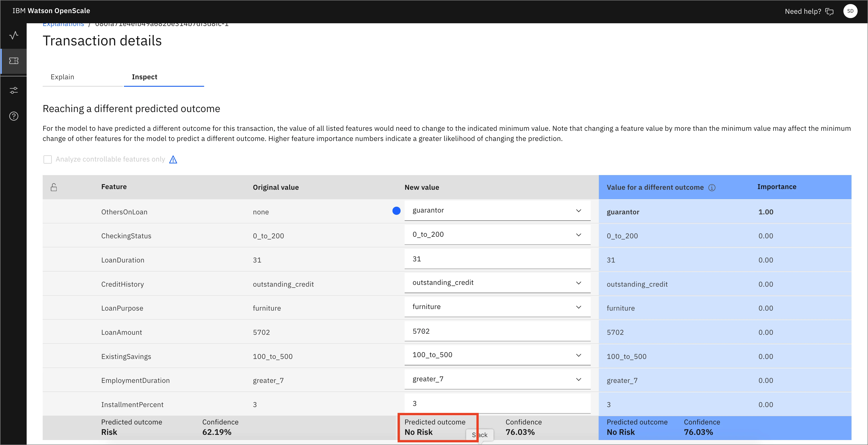The image size is (868, 445).
Task: Select the CheckingStatus feature name
Action: coord(126,236)
